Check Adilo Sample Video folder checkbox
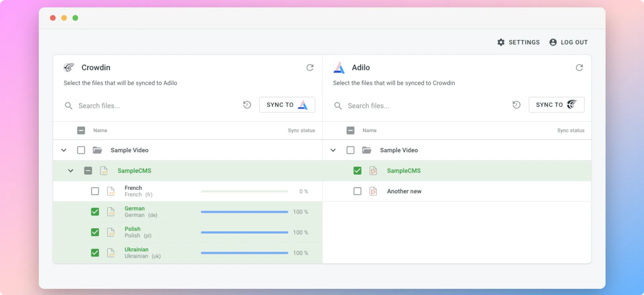Image resolution: width=644 pixels, height=295 pixels. pos(351,150)
